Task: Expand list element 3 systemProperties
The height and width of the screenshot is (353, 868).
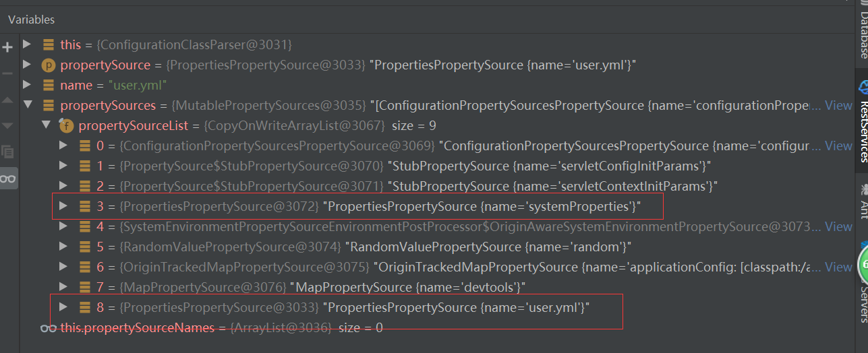Action: (x=63, y=206)
